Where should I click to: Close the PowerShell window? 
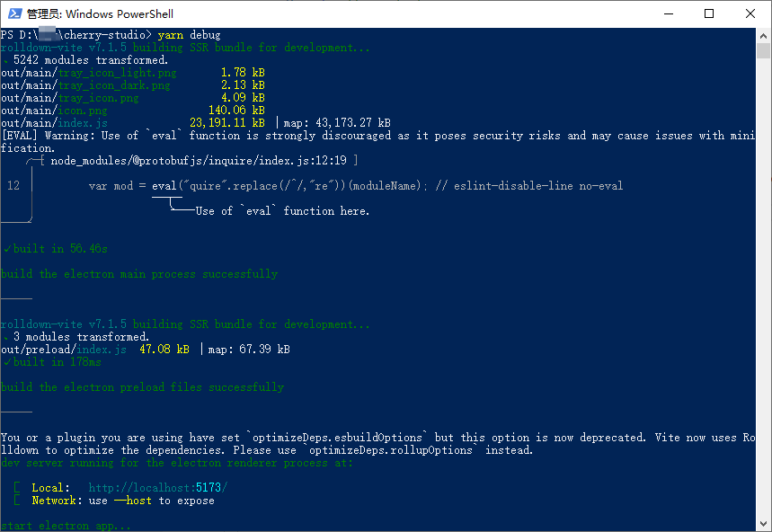tap(750, 13)
